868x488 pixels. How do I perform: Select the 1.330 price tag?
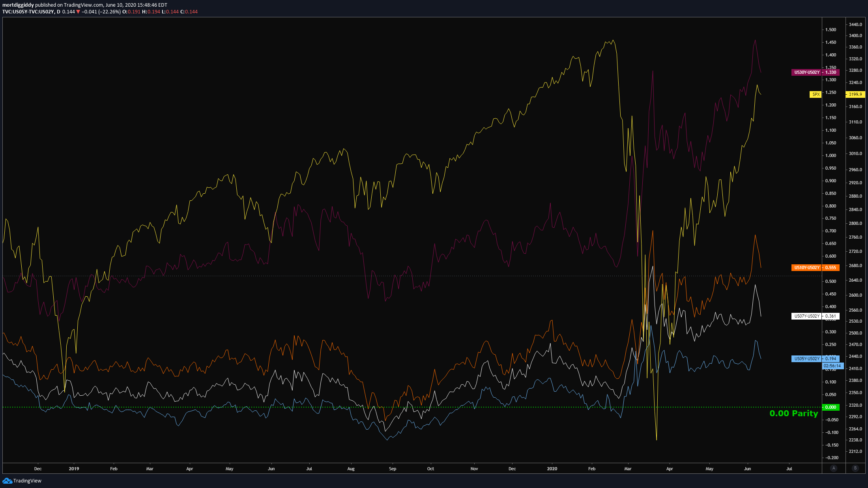click(831, 72)
